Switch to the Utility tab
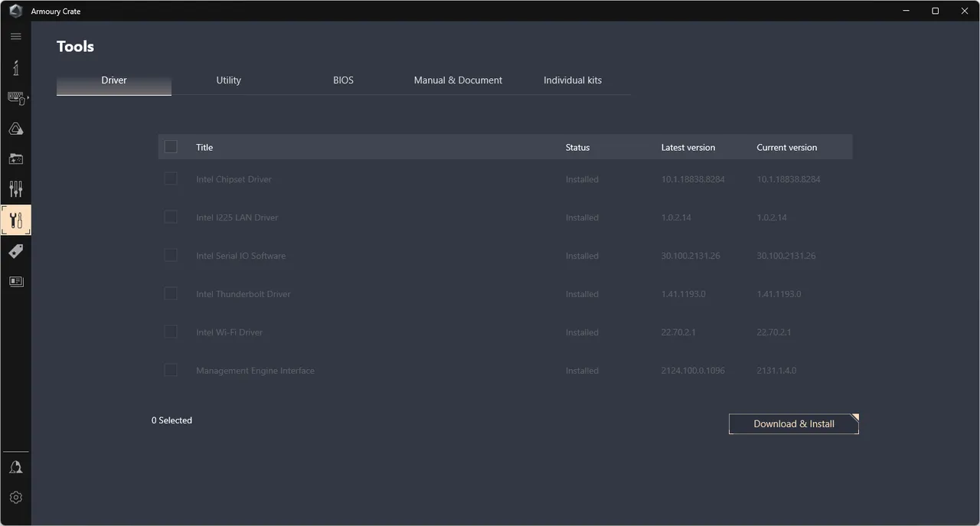This screenshot has height=526, width=980. pos(228,80)
